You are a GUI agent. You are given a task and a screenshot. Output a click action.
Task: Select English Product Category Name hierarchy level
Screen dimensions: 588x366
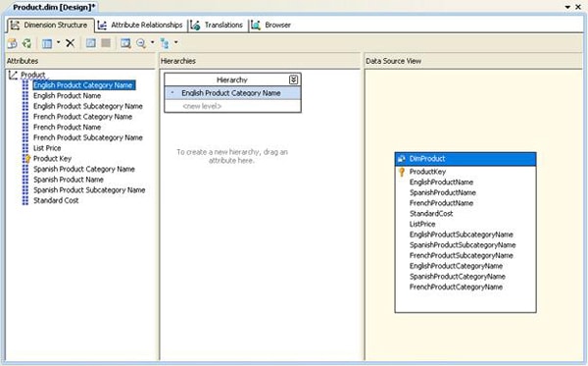click(232, 93)
